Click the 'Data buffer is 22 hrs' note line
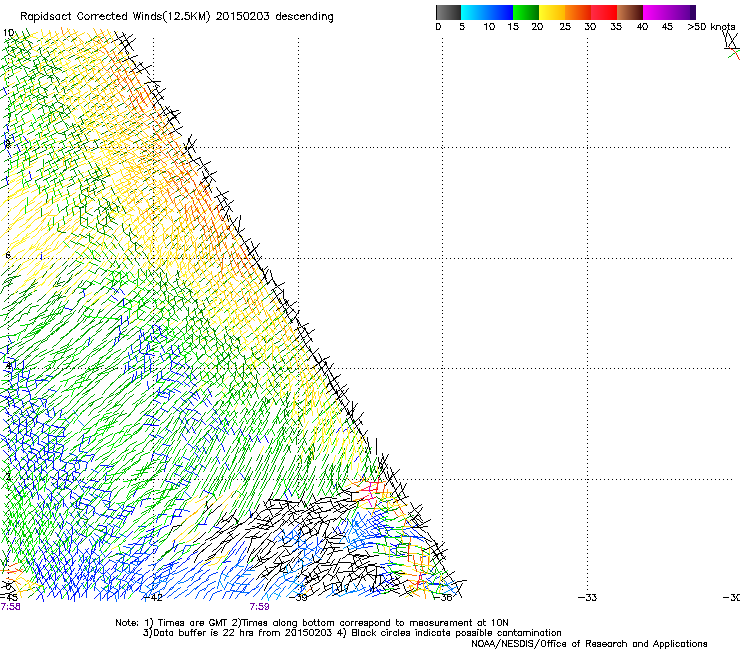This screenshot has height=650, width=740. pos(352,633)
